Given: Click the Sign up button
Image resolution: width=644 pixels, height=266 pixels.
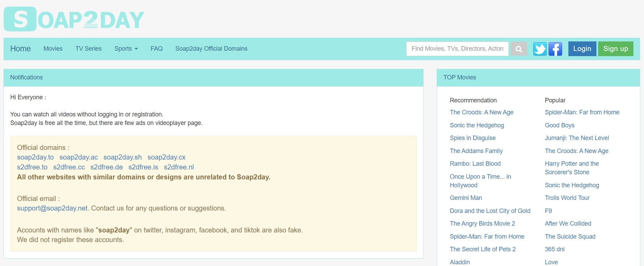Looking at the screenshot, I should tap(616, 49).
